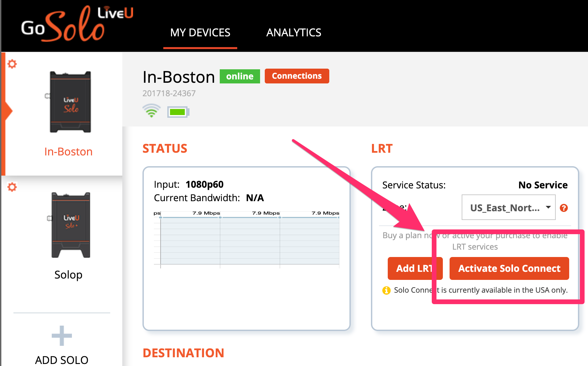
Task: Select the In-Boston device thumbnail
Action: (x=70, y=102)
